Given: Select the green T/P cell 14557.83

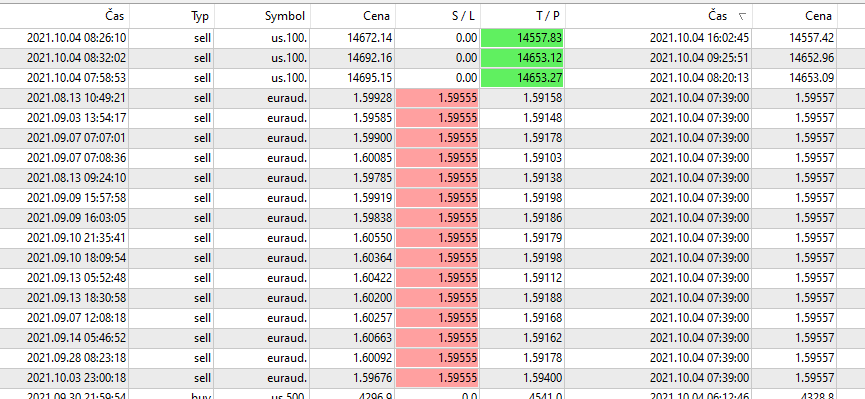Looking at the screenshot, I should tap(522, 38).
